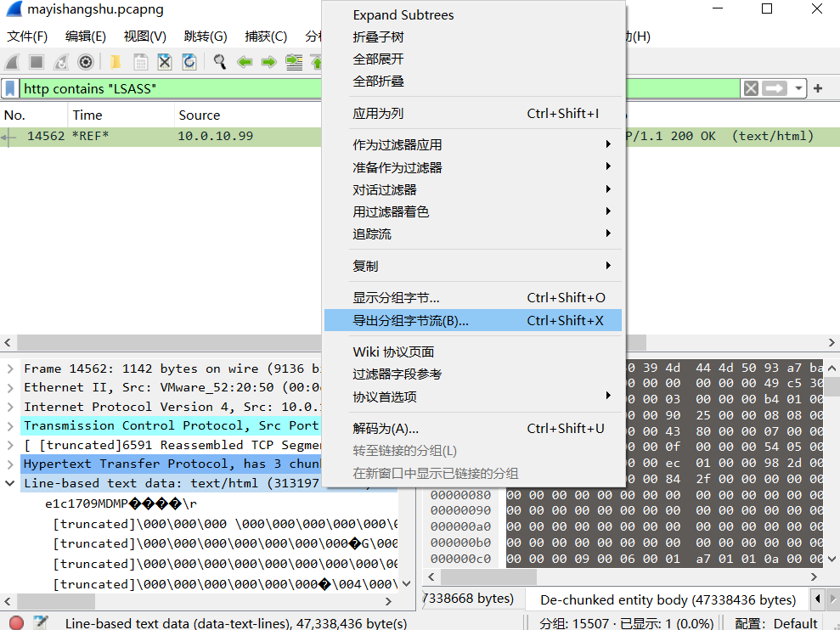
Task: Add a filter button with the plus icon
Action: pos(818,88)
